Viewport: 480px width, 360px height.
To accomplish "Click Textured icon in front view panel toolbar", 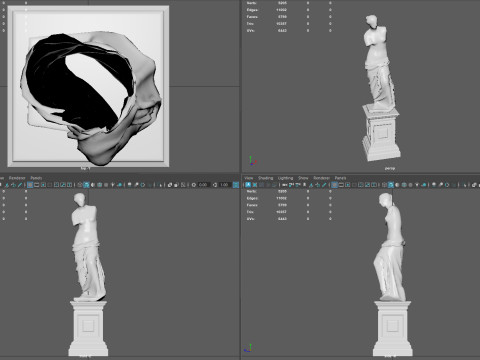I will [x=106, y=185].
